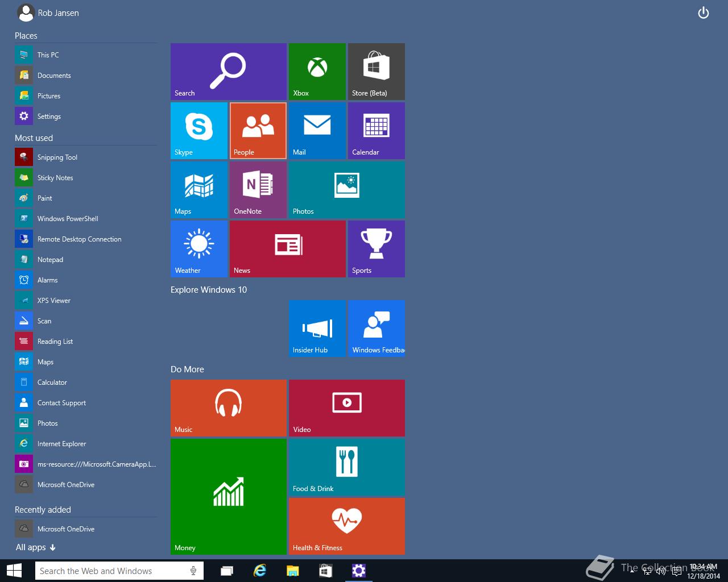The width and height of the screenshot is (728, 582).
Task: Open the Weather tile
Action: (x=199, y=249)
